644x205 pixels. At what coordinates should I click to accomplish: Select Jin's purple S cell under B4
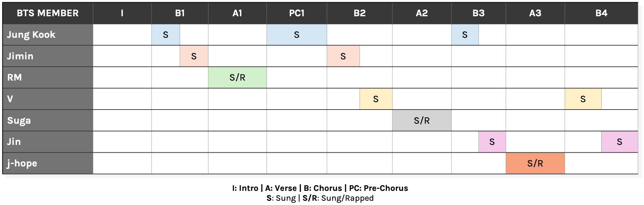point(620,142)
